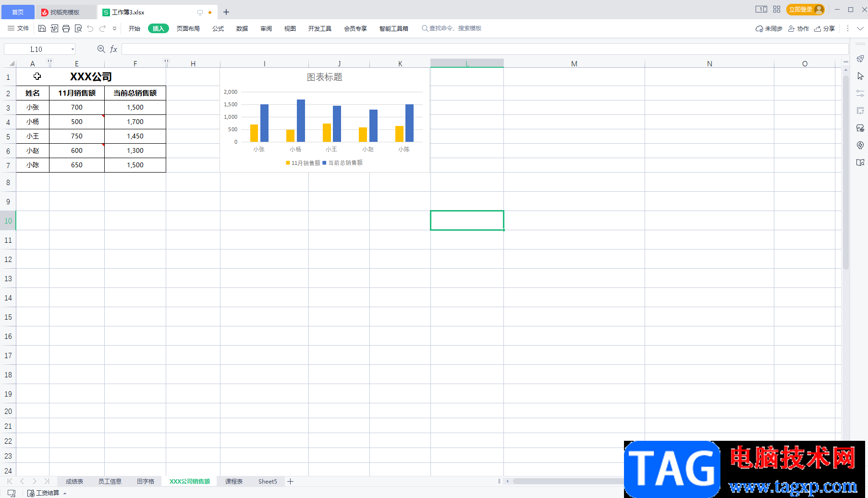Expand hidden columns between A and E
Image resolution: width=868 pixels, height=498 pixels.
(49, 61)
